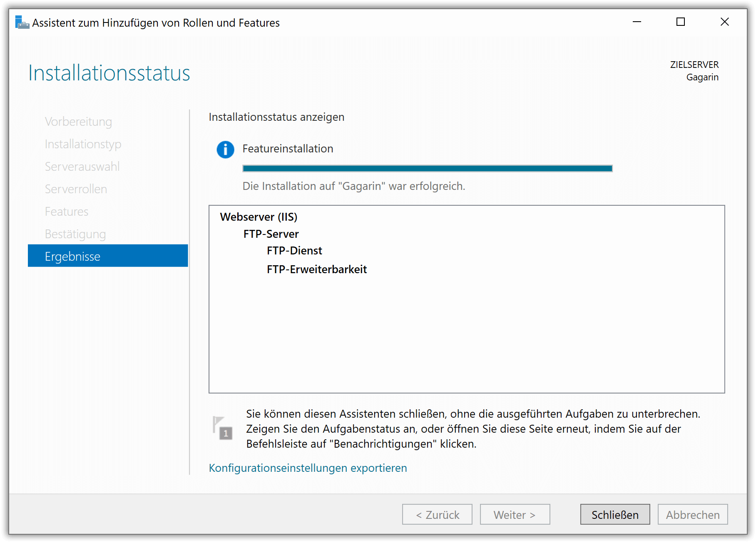Viewport: 756px width, 543px height.
Task: Close the wizard with the X button
Action: pyautogui.click(x=725, y=22)
